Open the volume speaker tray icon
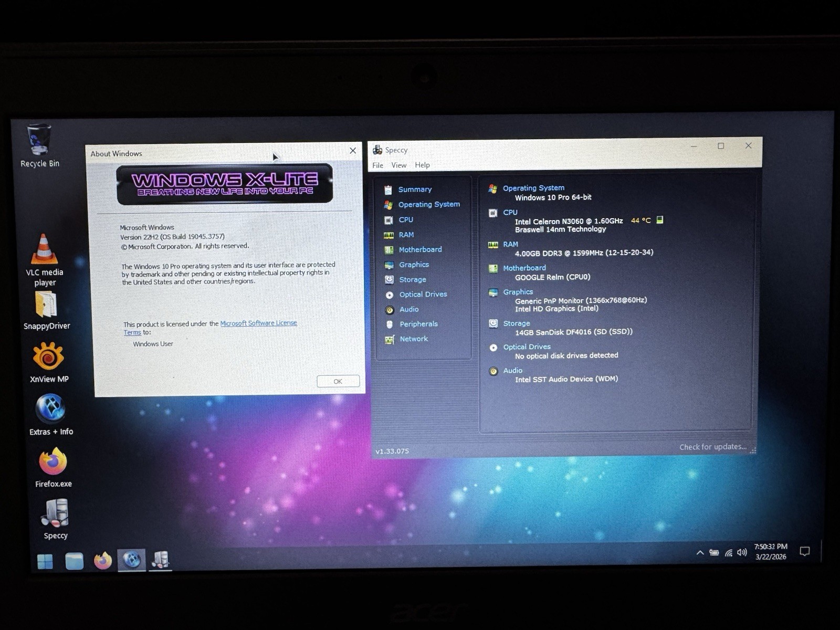 [742, 552]
